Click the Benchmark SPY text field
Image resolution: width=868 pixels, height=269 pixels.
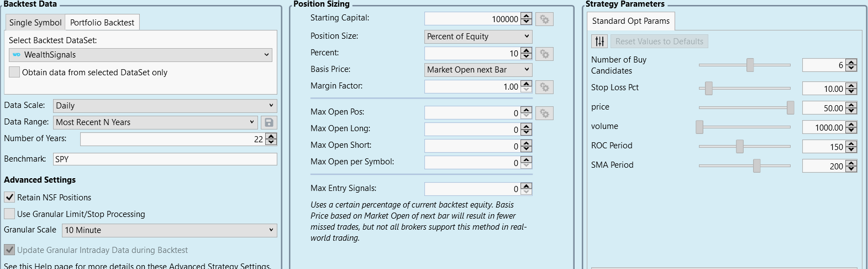click(x=165, y=159)
